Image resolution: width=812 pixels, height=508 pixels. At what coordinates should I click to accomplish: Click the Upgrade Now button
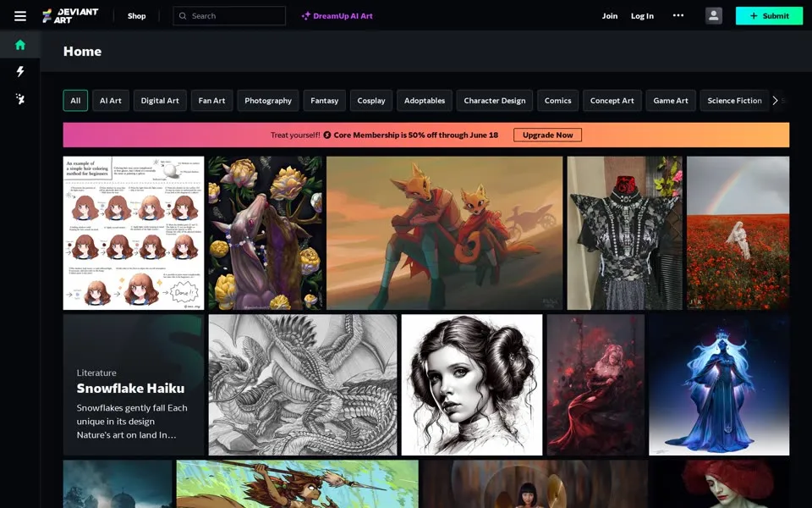[547, 135]
